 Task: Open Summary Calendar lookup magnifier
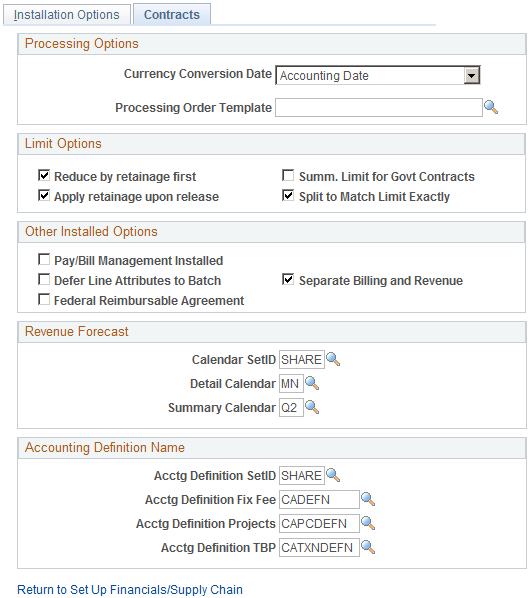pyautogui.click(x=312, y=408)
